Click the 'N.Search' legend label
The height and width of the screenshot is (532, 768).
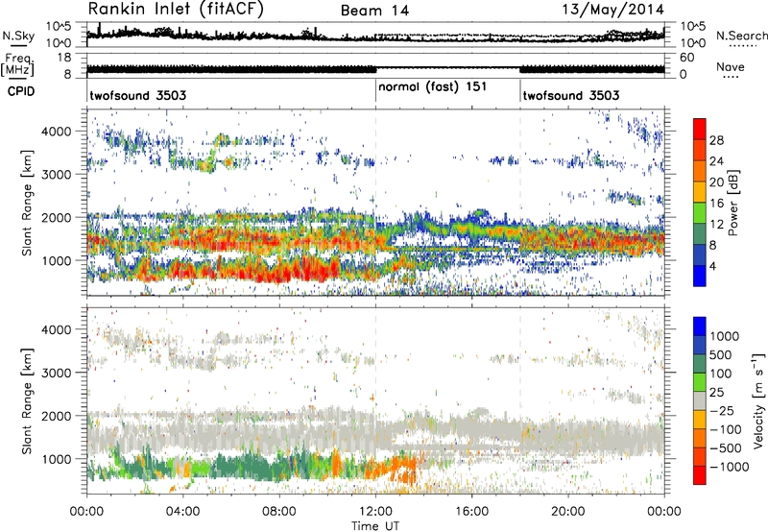click(x=741, y=36)
